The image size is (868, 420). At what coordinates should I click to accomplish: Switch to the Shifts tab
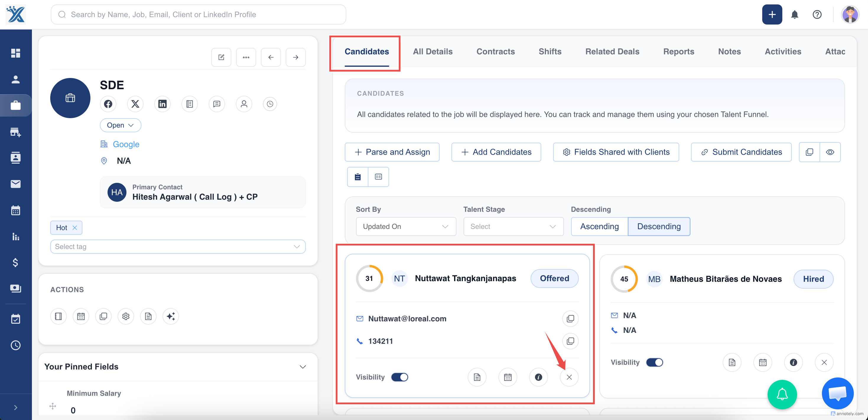click(550, 51)
